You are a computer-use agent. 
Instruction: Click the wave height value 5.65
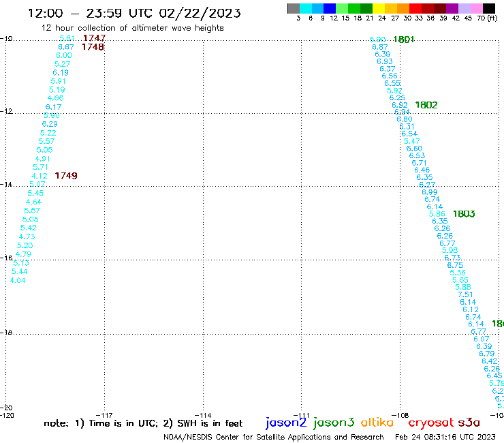click(460, 280)
